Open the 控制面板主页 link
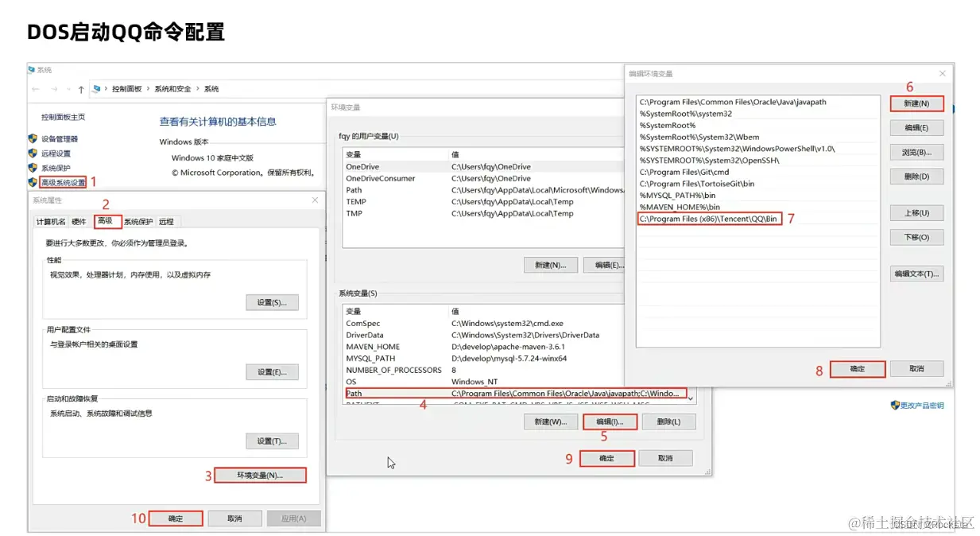The height and width of the screenshot is (536, 980). tap(63, 117)
